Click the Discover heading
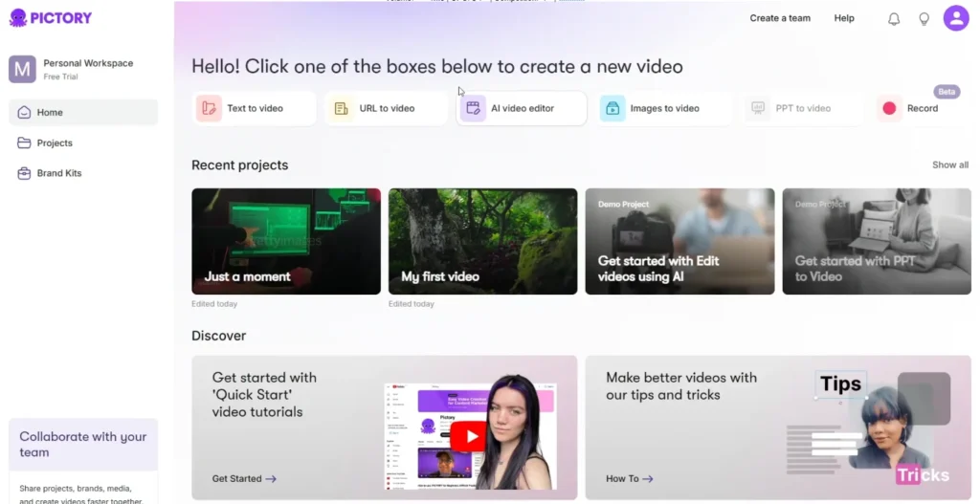The image size is (980, 504). click(219, 336)
